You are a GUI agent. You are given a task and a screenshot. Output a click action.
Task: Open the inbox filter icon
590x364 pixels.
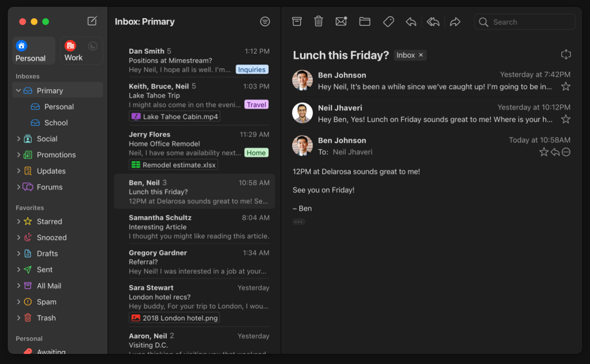click(x=265, y=22)
